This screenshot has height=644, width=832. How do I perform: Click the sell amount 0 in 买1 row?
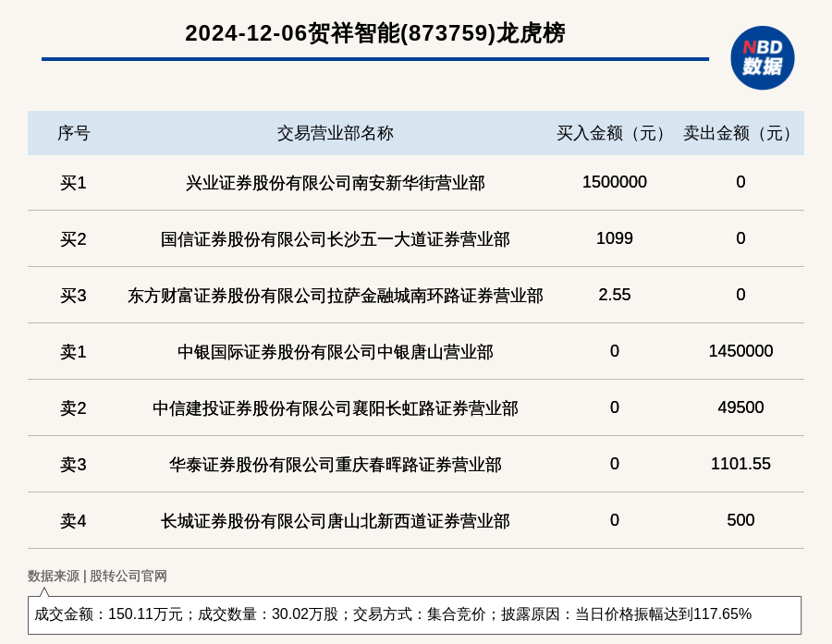click(x=740, y=182)
